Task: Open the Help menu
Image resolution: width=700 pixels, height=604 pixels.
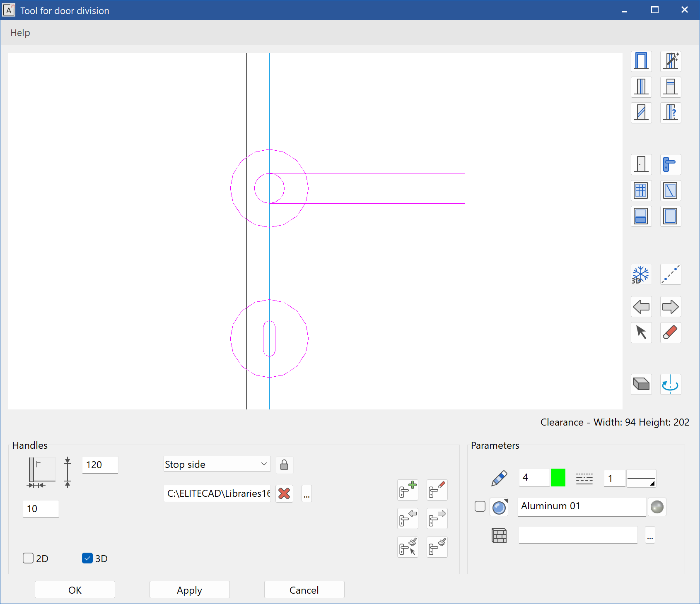Action: (20, 33)
